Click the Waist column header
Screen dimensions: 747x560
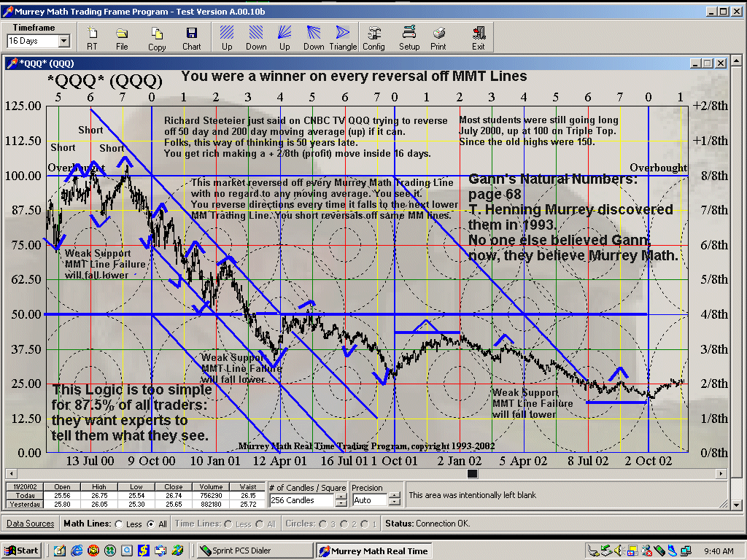tap(248, 486)
